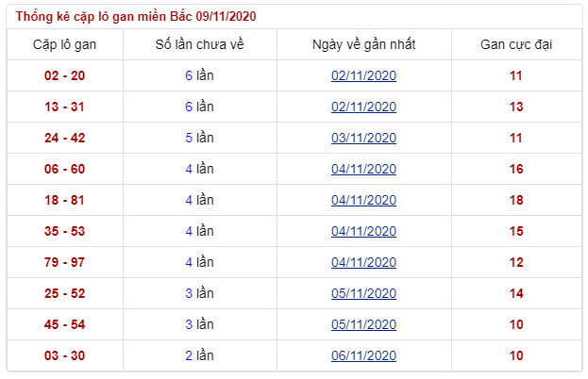Open 05/11/2020 link in 45 - 54 row
588x379 pixels.
[363, 324]
